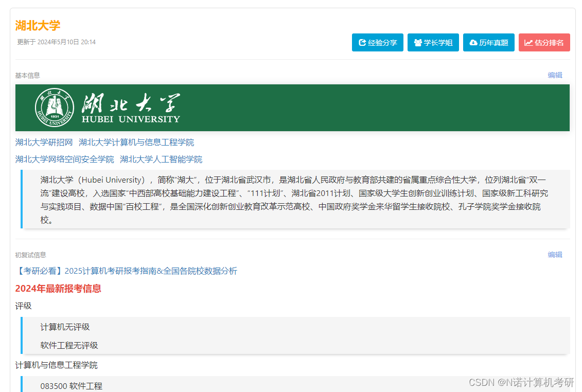Click the red 估分排名 button

point(544,43)
